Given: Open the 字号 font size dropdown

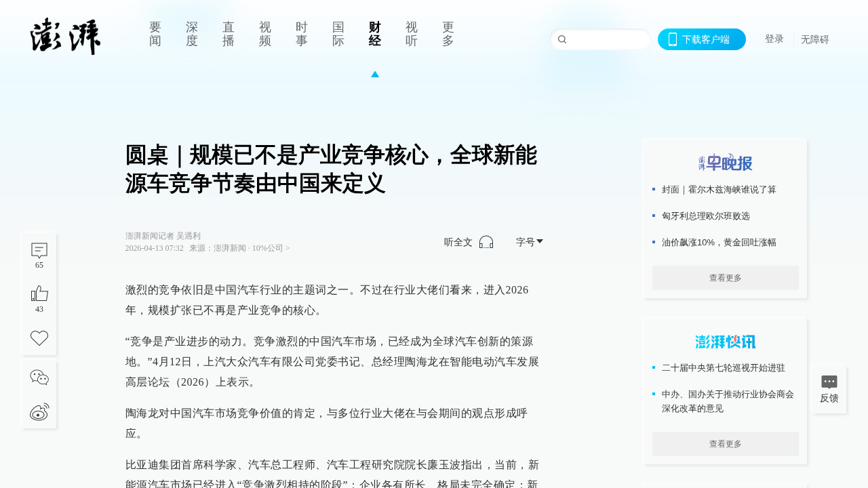Looking at the screenshot, I should pyautogui.click(x=530, y=242).
